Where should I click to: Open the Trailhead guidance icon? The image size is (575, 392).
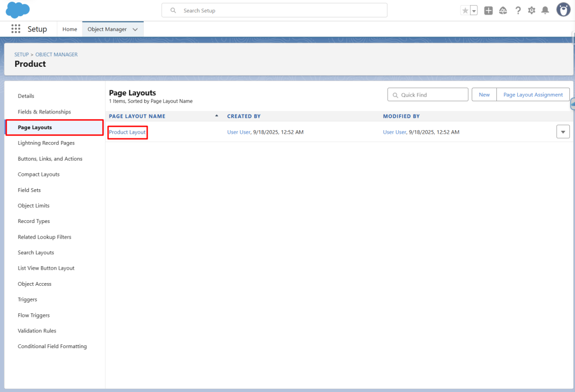click(x=503, y=11)
